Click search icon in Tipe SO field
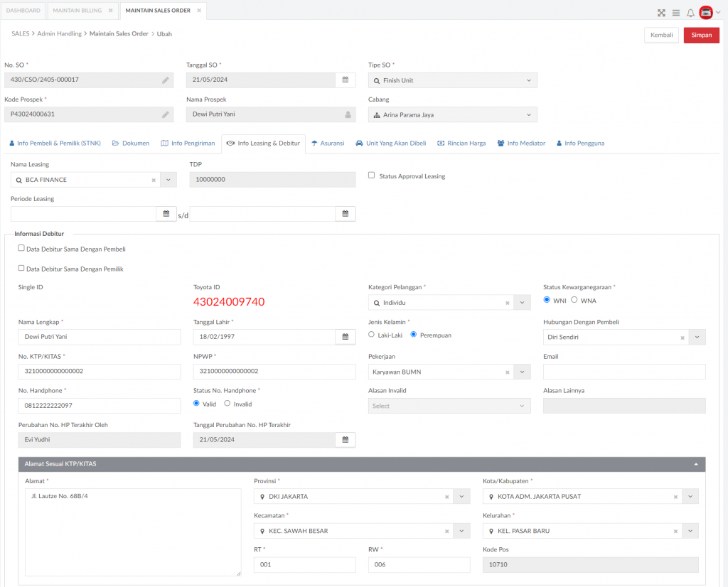The image size is (728, 587). (377, 81)
